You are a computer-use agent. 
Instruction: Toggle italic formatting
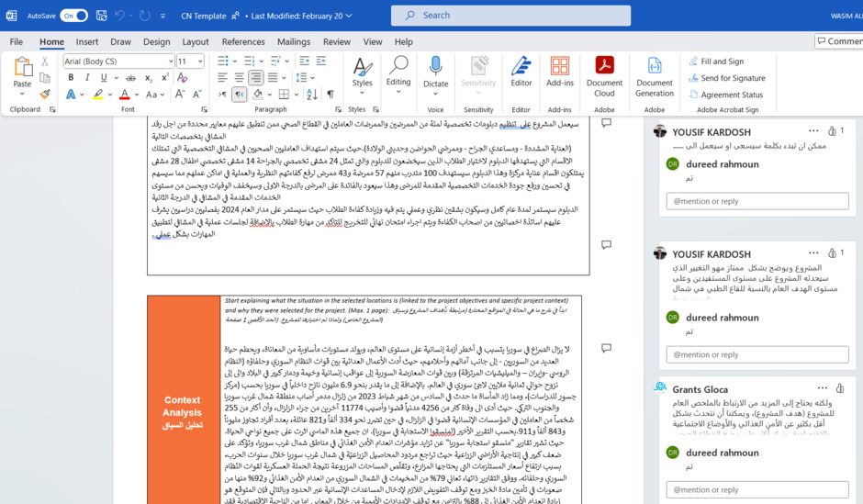87,78
